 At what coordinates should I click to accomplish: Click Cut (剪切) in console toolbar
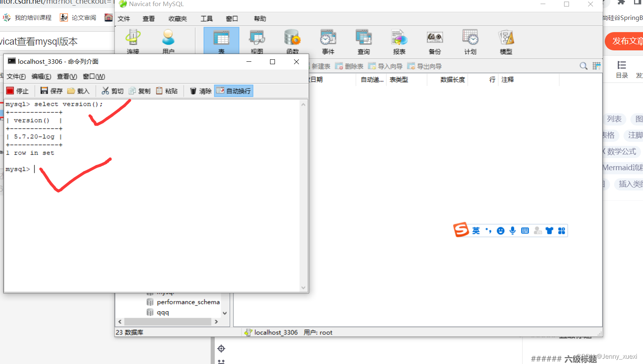pos(112,91)
